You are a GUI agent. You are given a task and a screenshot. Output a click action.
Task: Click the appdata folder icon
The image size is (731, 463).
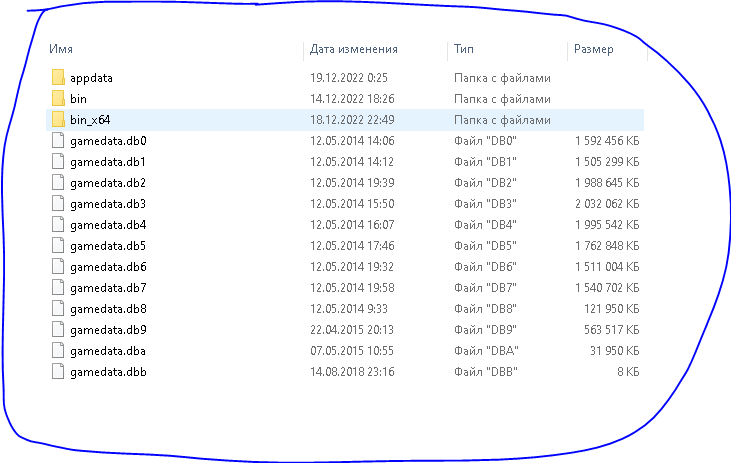point(57,78)
